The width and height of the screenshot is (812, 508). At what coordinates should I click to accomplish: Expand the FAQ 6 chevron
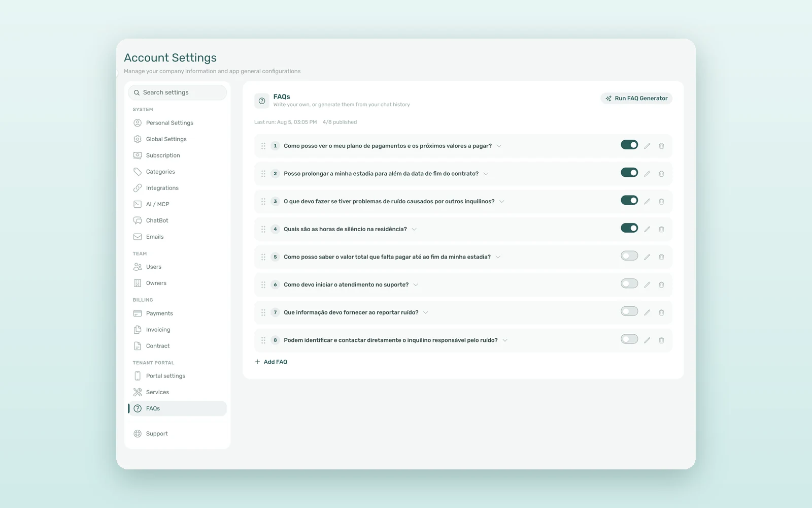[416, 285]
